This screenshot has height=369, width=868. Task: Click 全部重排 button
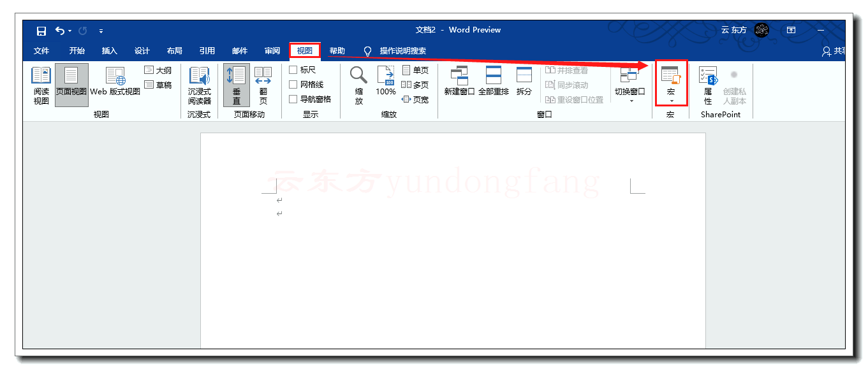tap(494, 82)
